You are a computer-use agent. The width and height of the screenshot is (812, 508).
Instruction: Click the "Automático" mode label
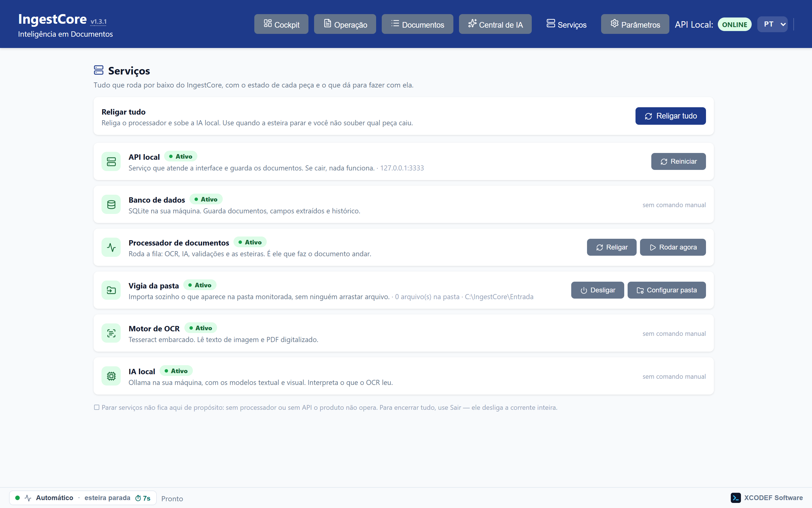(54, 498)
